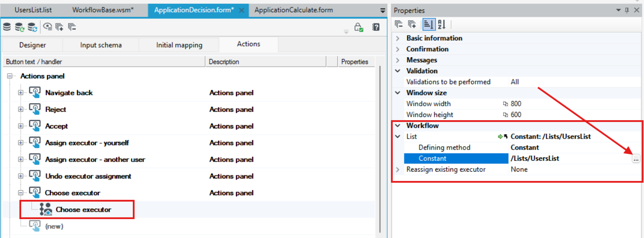Click the Assign executor - yourself hand icon
This screenshot has height=238, width=644.
click(35, 143)
